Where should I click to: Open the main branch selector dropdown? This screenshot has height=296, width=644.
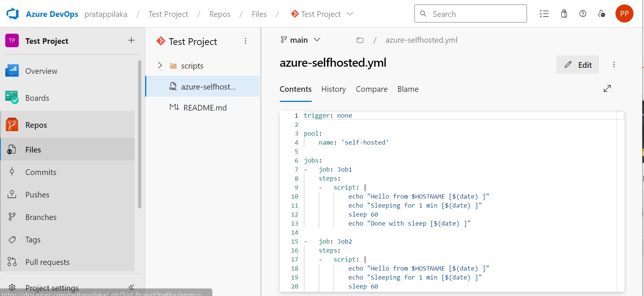pyautogui.click(x=300, y=40)
